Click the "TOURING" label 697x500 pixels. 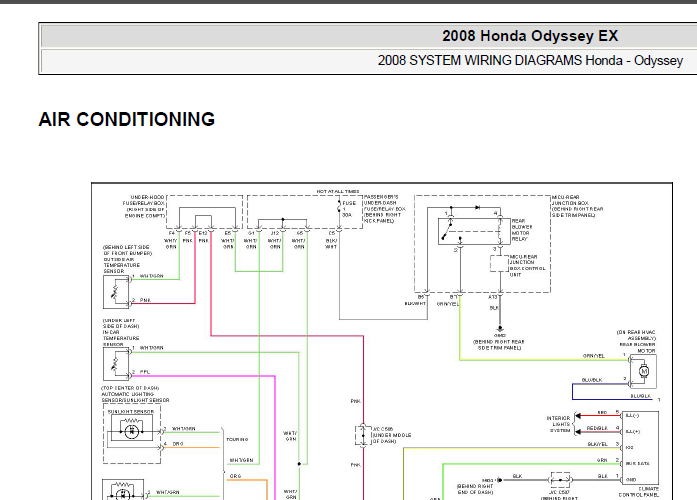coord(237,439)
